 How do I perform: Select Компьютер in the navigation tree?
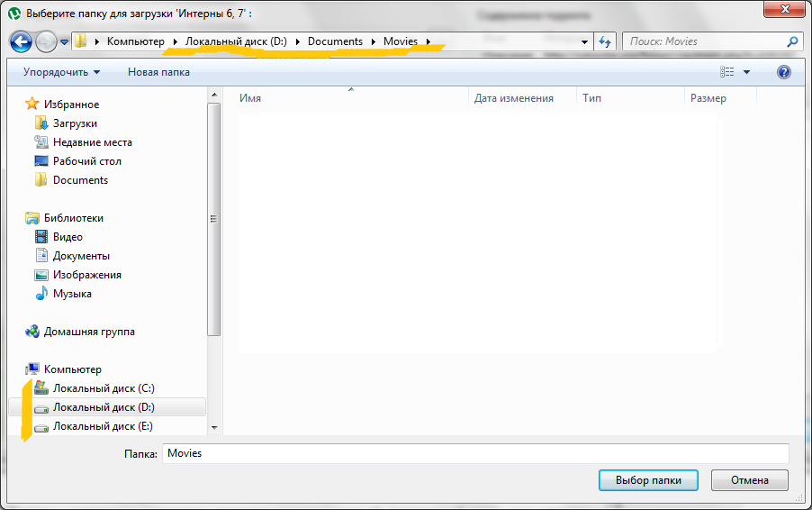[73, 369]
